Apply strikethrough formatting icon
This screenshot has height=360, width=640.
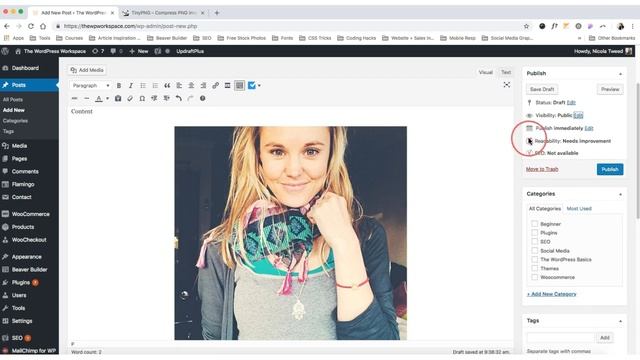tap(74, 98)
